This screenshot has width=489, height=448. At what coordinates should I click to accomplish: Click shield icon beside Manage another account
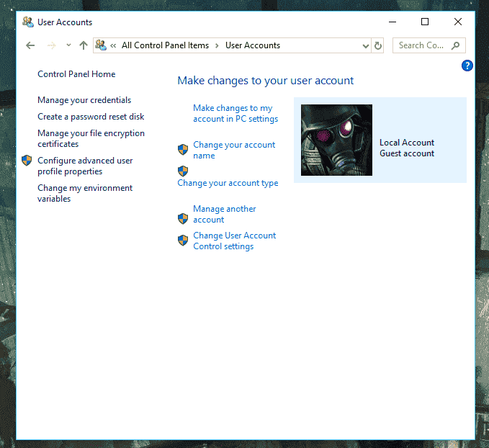[183, 219]
